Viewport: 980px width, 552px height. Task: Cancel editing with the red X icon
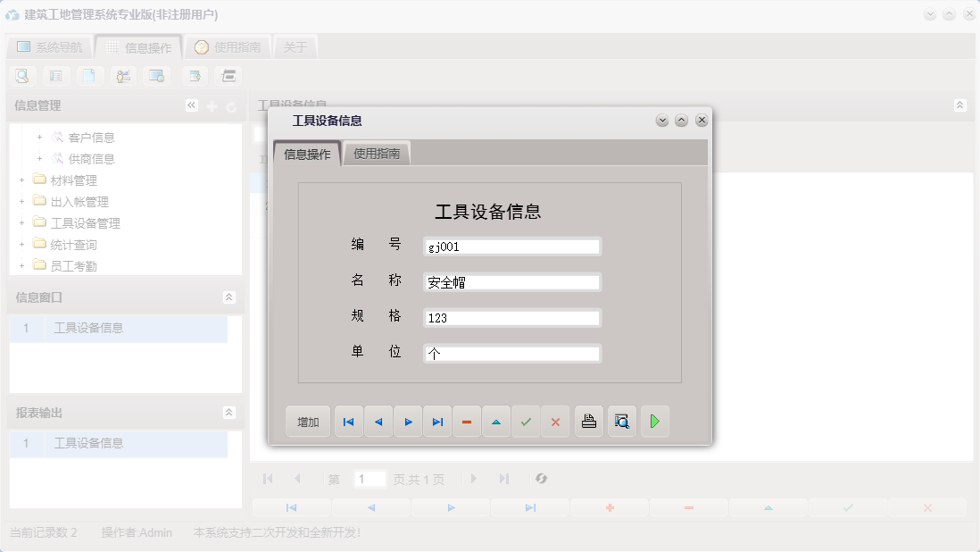(x=555, y=421)
